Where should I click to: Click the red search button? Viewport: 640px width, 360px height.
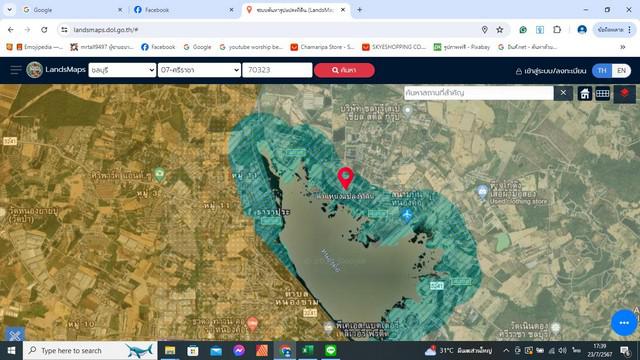point(344,70)
